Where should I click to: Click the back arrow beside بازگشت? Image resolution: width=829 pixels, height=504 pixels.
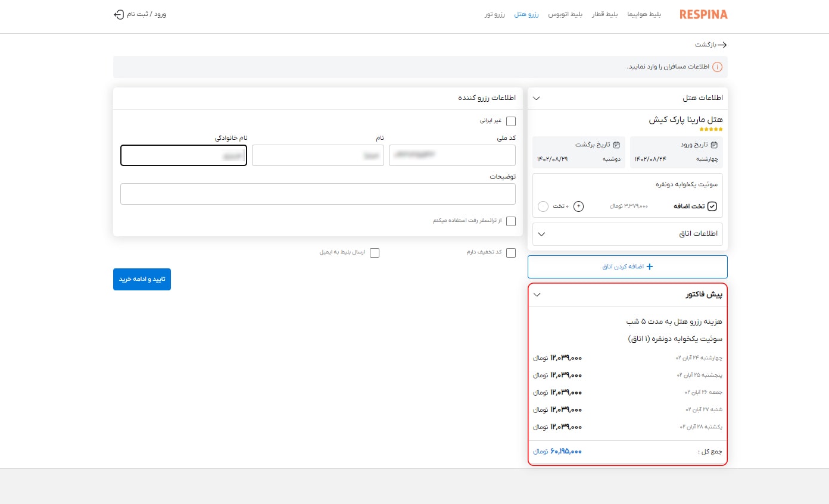[x=722, y=45]
